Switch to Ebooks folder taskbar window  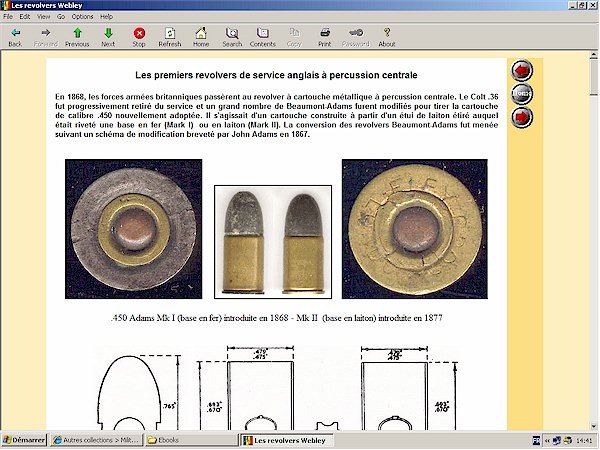click(x=191, y=440)
